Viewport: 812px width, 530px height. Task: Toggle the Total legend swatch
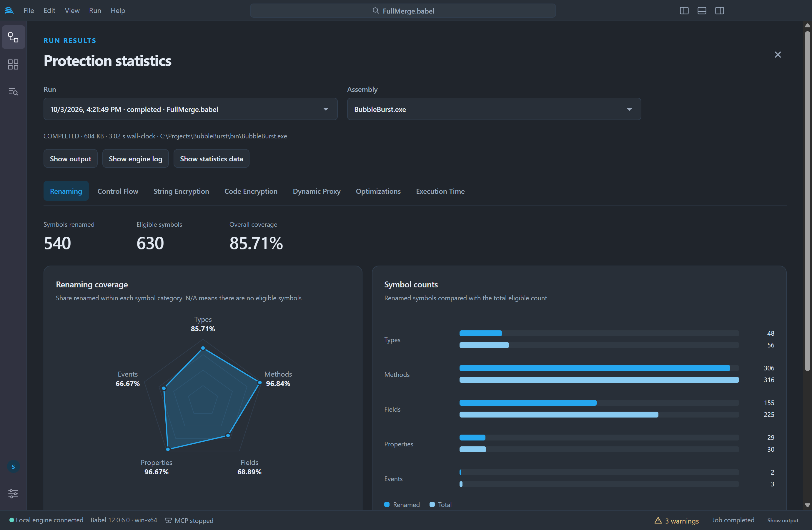click(432, 504)
